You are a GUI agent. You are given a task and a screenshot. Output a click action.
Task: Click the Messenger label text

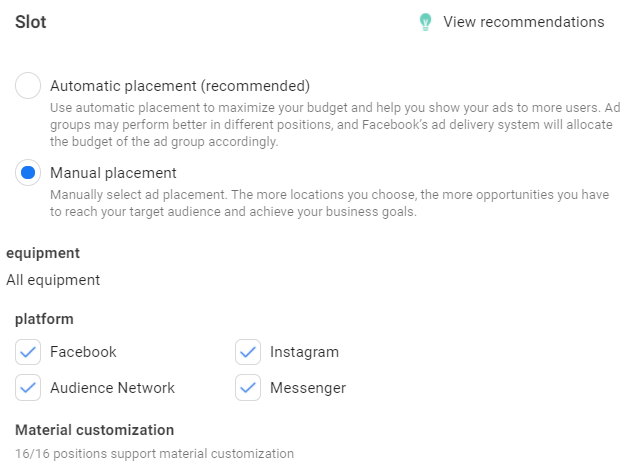click(x=308, y=388)
